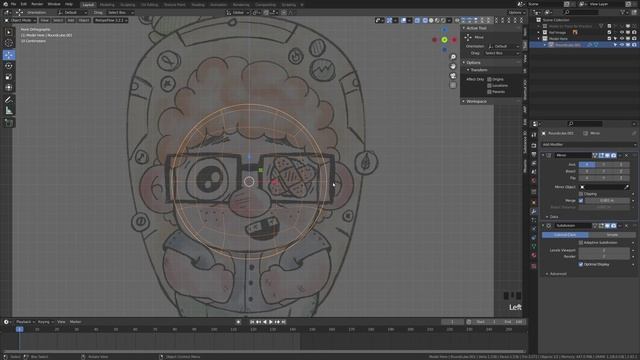Click the Levels Viewport value field

pos(604,250)
